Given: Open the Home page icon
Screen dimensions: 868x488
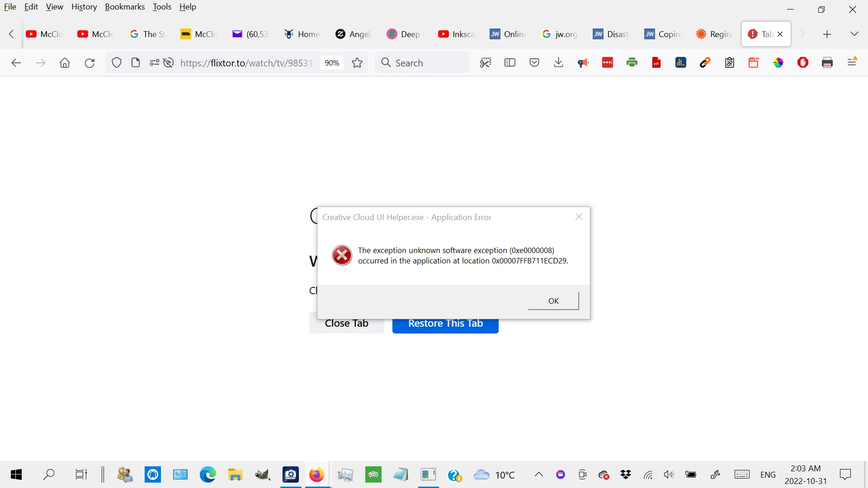Looking at the screenshot, I should click(x=65, y=63).
